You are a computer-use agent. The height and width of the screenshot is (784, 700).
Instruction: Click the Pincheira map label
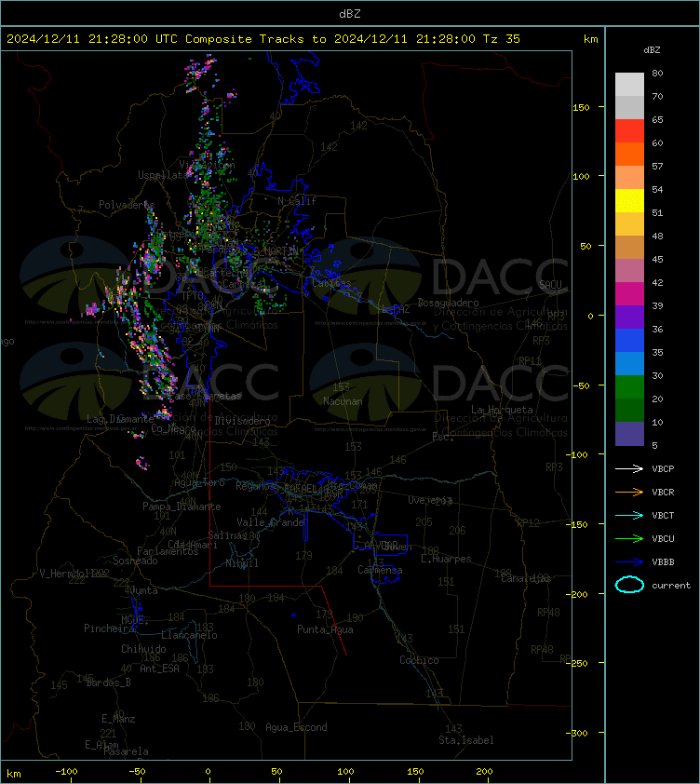[x=109, y=629]
